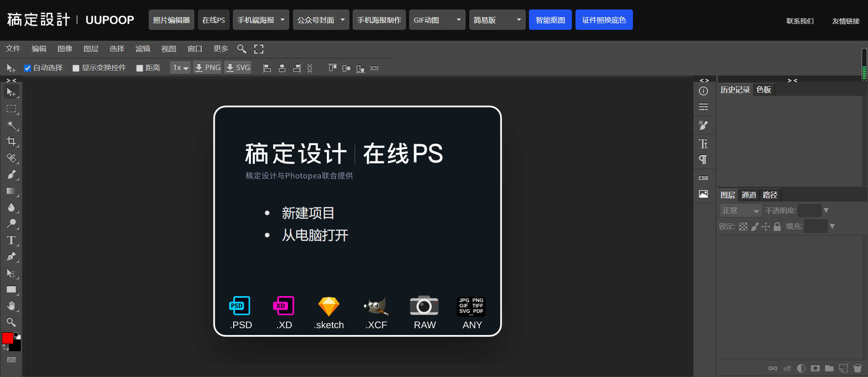Select the Gradient tool
This screenshot has width=868, height=377.
11,191
